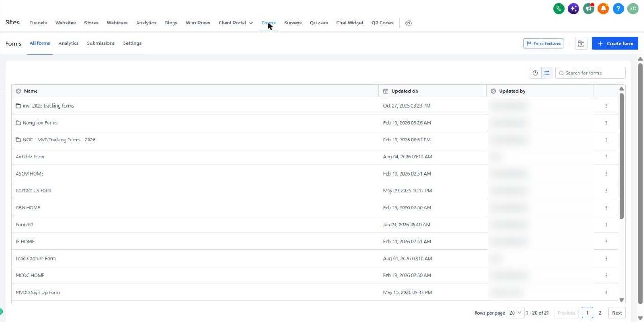
Task: Open the ZC user avatar menu
Action: (x=633, y=8)
